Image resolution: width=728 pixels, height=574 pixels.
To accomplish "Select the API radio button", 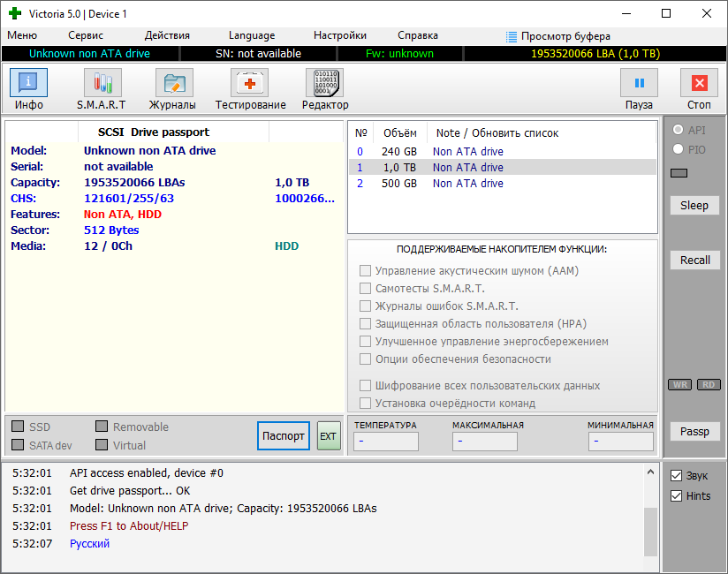I will pos(679,130).
